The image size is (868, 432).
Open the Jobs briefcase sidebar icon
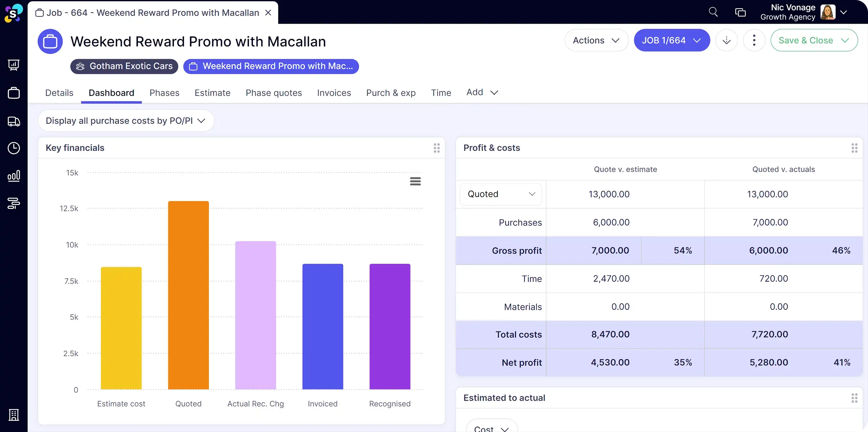tap(13, 93)
